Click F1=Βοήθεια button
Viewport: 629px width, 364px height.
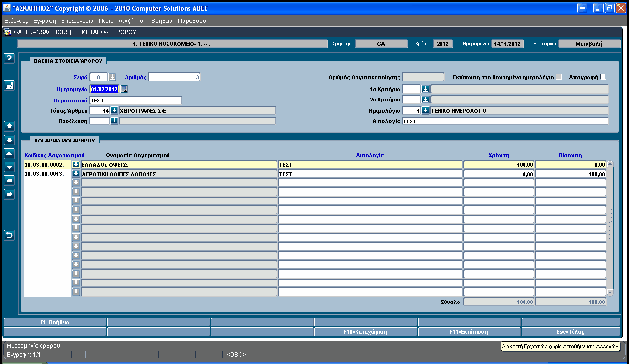pyautogui.click(x=55, y=322)
